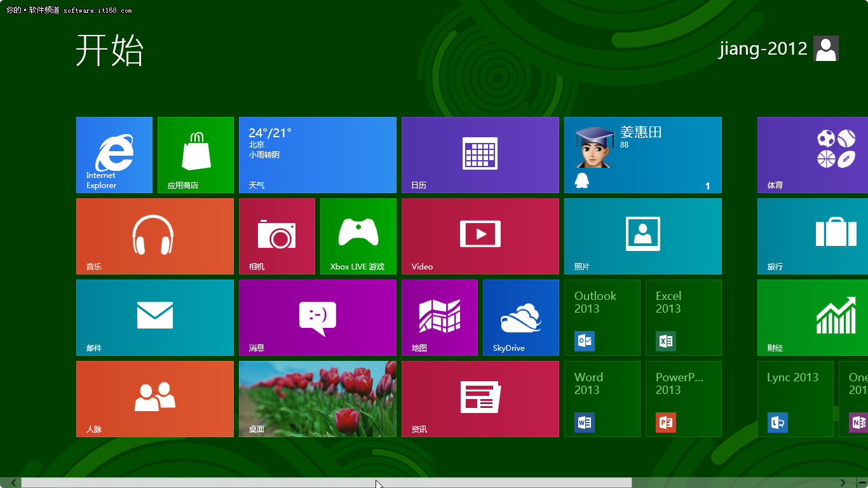Launch Word 2013 tile
Viewport: 868px width, 488px height.
coord(602,399)
